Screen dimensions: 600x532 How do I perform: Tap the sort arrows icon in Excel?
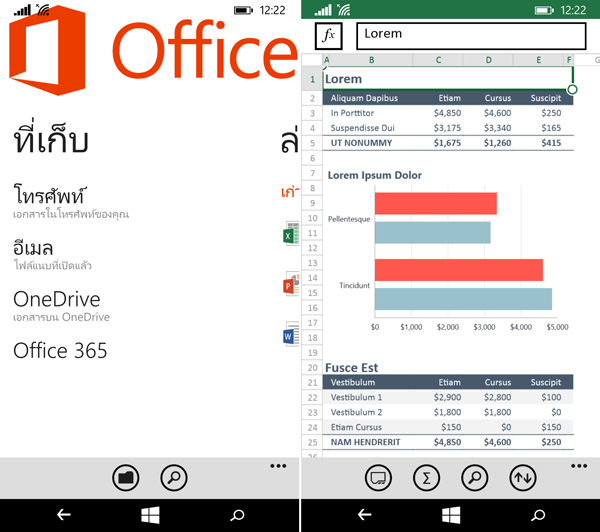tap(522, 478)
